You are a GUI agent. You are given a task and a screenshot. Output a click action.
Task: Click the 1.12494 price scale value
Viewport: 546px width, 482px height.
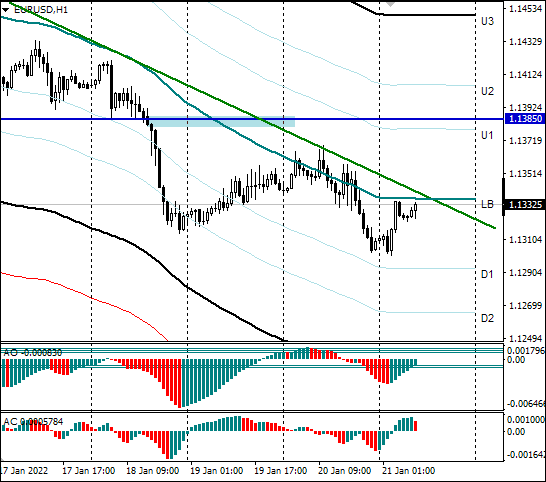pos(525,338)
